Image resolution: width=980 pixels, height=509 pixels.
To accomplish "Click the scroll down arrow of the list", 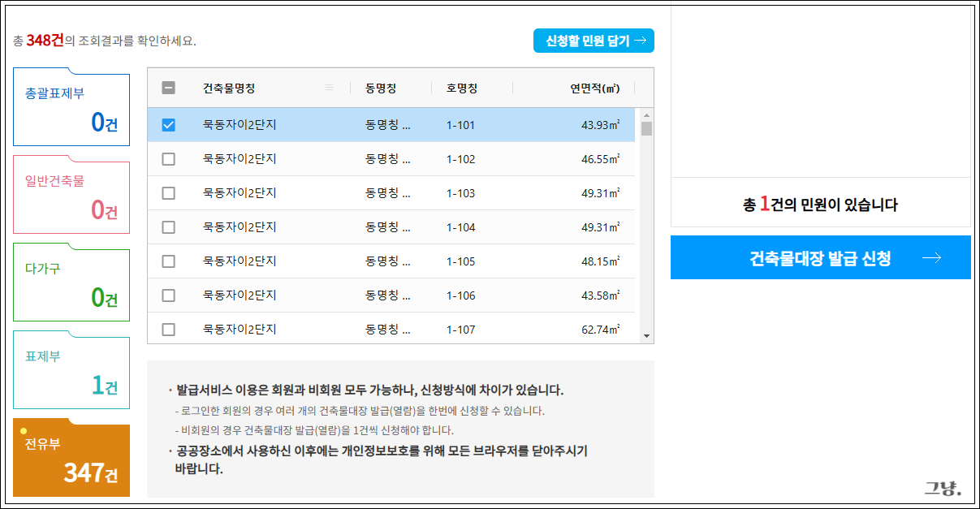I will 646,335.
